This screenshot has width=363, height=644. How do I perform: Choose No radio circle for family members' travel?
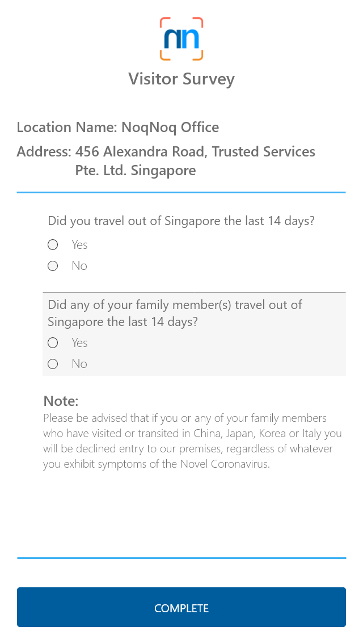point(53,364)
